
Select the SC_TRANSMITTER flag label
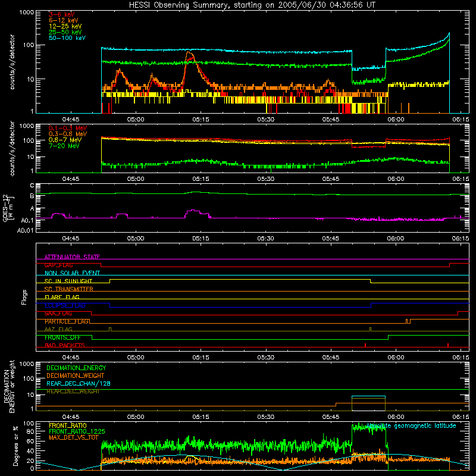pyautogui.click(x=69, y=289)
